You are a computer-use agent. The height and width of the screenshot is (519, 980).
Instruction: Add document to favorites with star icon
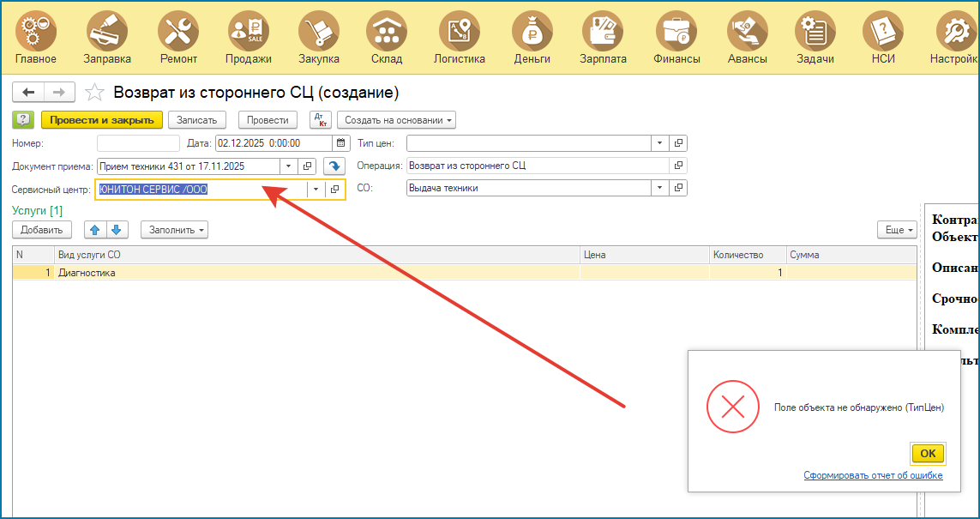point(94,93)
